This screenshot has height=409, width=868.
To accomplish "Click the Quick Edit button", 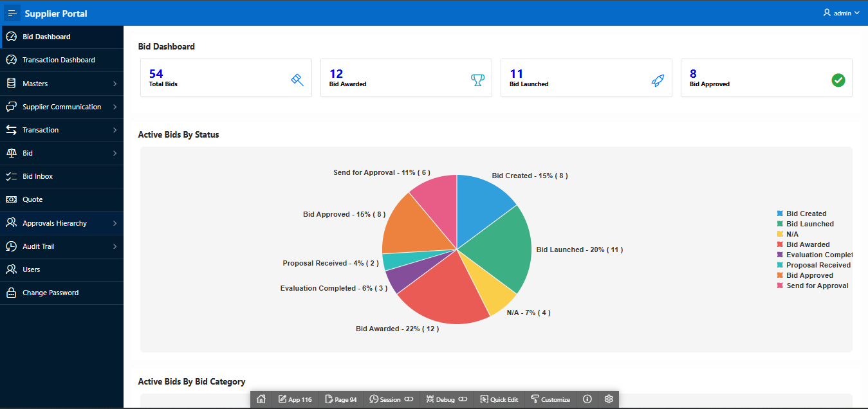I will tap(499, 399).
